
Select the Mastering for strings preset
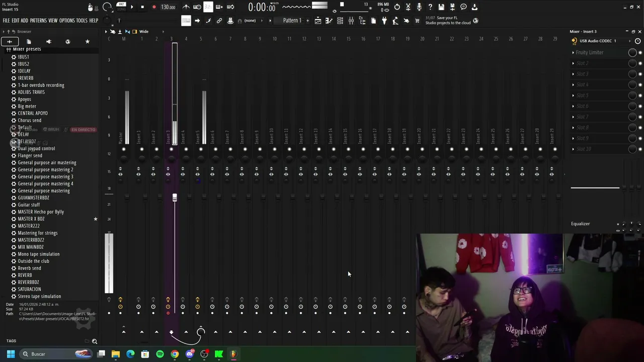pyautogui.click(x=38, y=233)
